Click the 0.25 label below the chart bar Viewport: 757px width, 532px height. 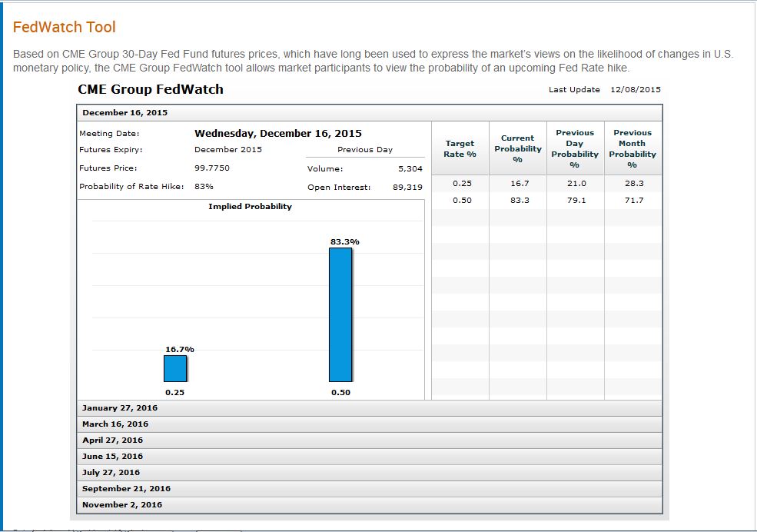tap(174, 393)
